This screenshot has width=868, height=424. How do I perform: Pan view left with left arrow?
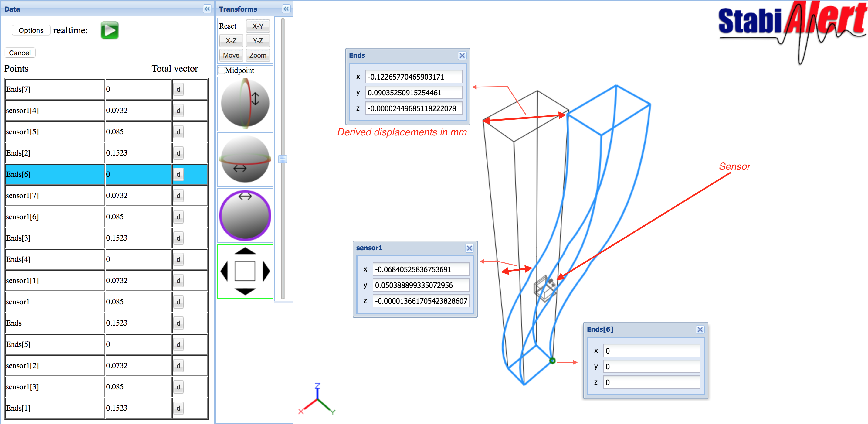click(224, 271)
